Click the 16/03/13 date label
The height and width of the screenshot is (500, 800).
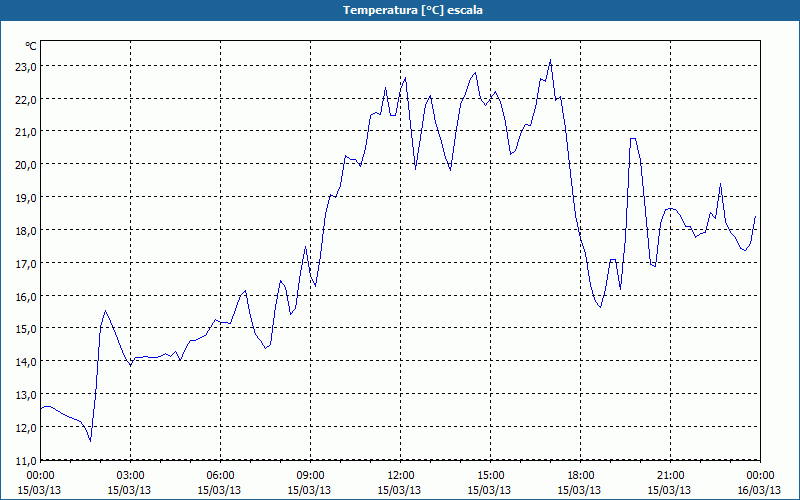[x=759, y=490]
